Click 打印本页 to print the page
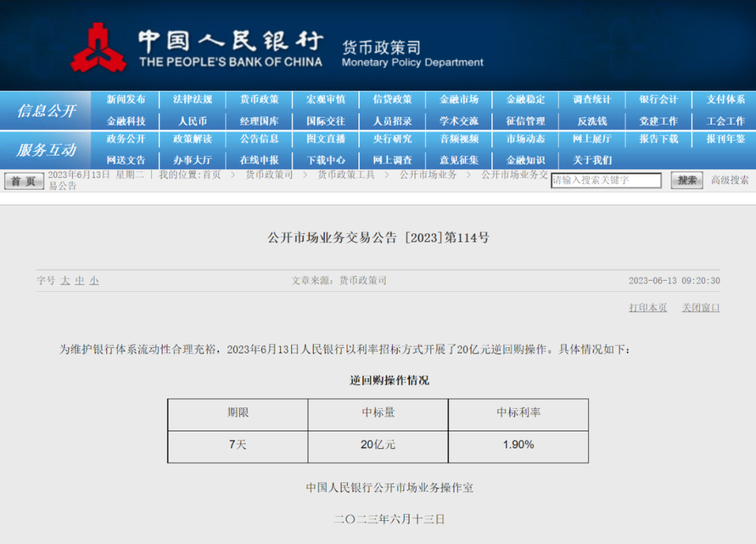The width and height of the screenshot is (756, 544). [647, 308]
